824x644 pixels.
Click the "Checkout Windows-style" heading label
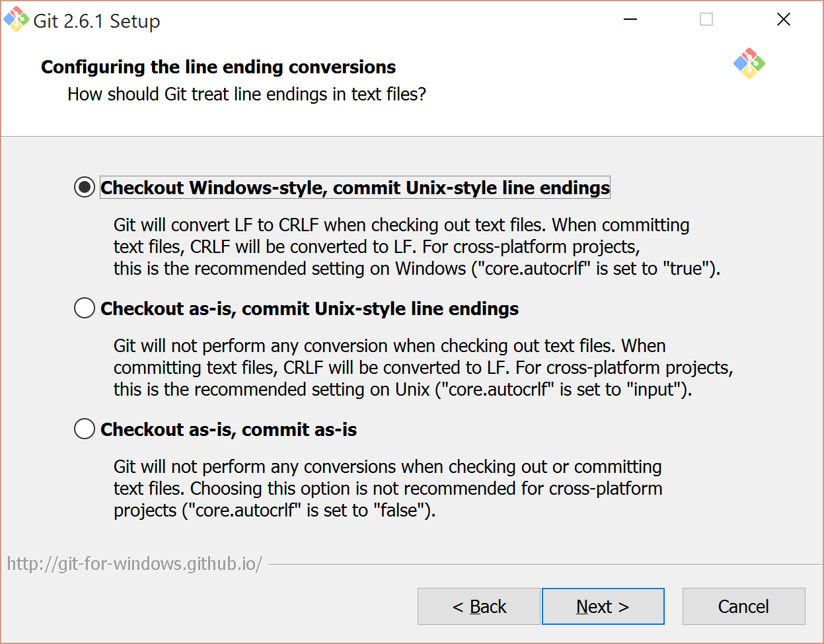coord(354,188)
